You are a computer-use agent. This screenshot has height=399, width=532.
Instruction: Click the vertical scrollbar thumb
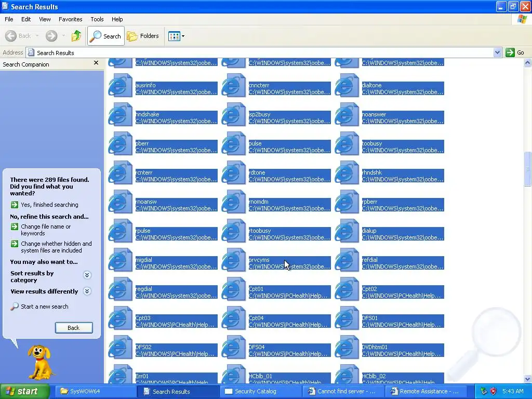(x=527, y=169)
